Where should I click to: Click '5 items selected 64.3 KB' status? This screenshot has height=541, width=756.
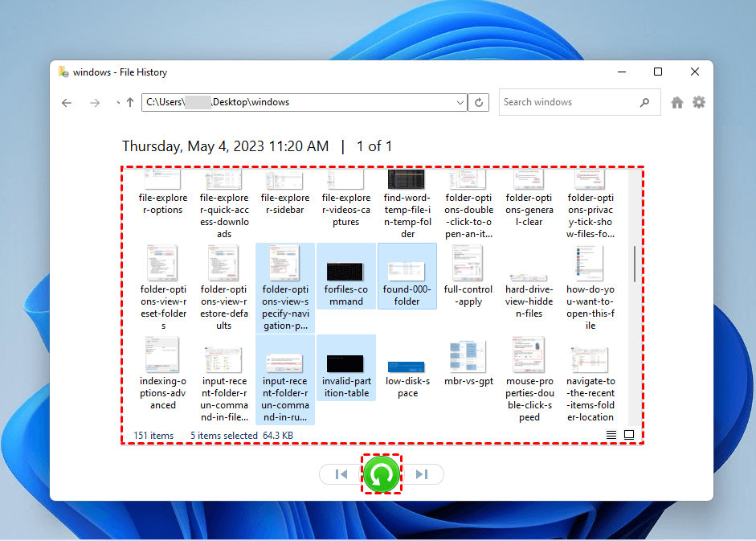[242, 436]
